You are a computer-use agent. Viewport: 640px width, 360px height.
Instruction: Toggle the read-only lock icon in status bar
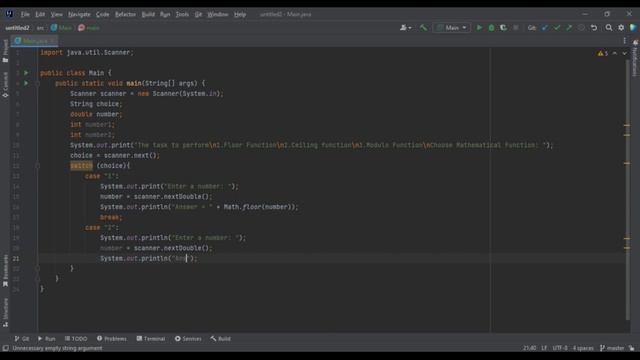pyautogui.click(x=631, y=348)
